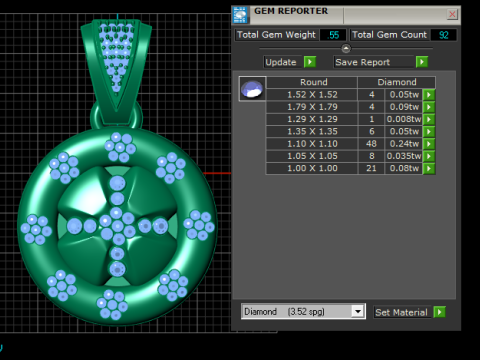
Task: Apply material with Set Material green arrow
Action: pyautogui.click(x=439, y=312)
